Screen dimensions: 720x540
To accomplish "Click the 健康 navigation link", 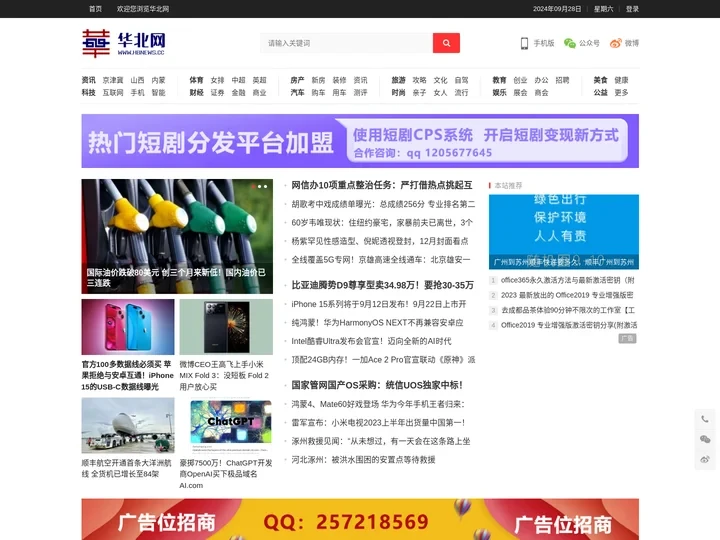I will tap(621, 80).
